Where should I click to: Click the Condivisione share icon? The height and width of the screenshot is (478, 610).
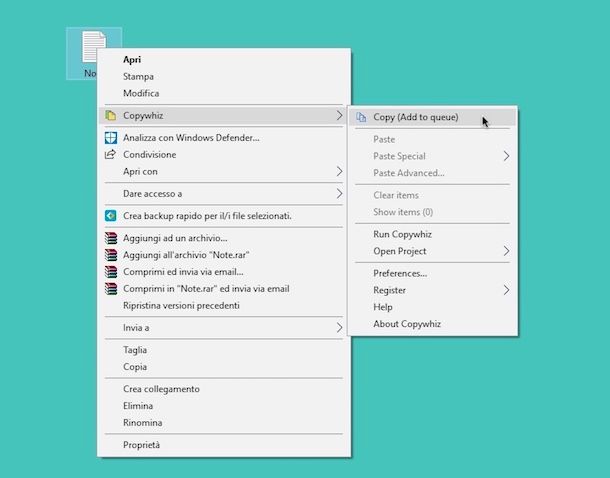coord(110,154)
